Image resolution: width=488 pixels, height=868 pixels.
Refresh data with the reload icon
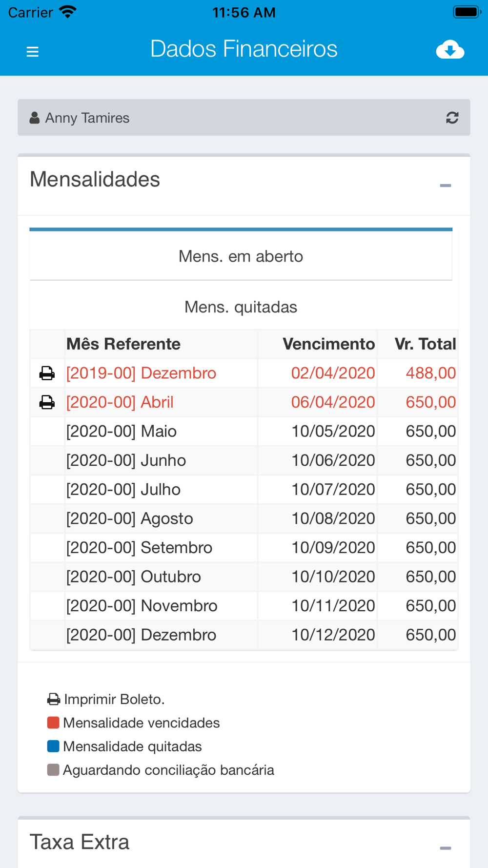[452, 118]
